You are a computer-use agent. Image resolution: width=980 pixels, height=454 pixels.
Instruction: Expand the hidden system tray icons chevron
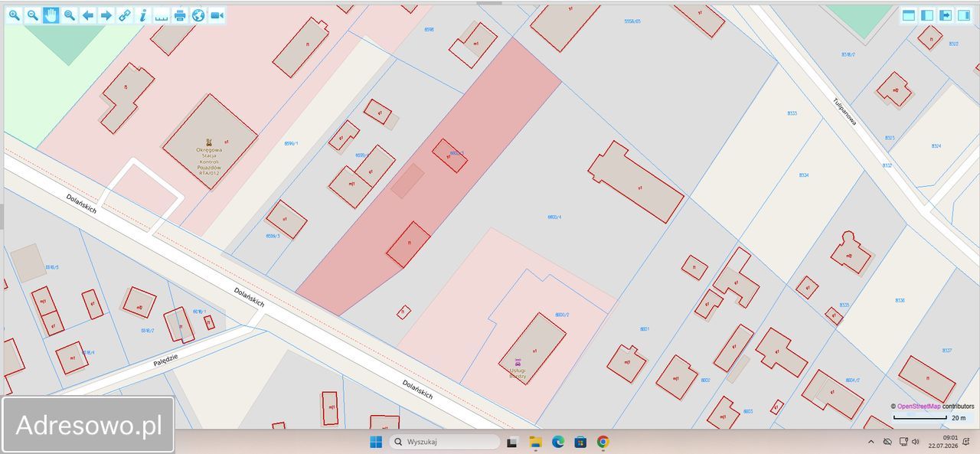(x=871, y=442)
